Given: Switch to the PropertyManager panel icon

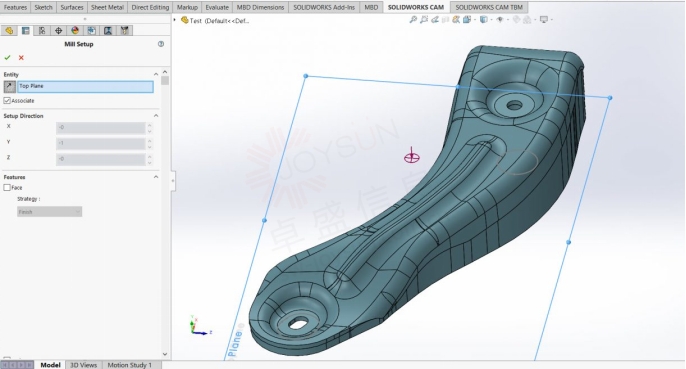Looking at the screenshot, I should 26,30.
